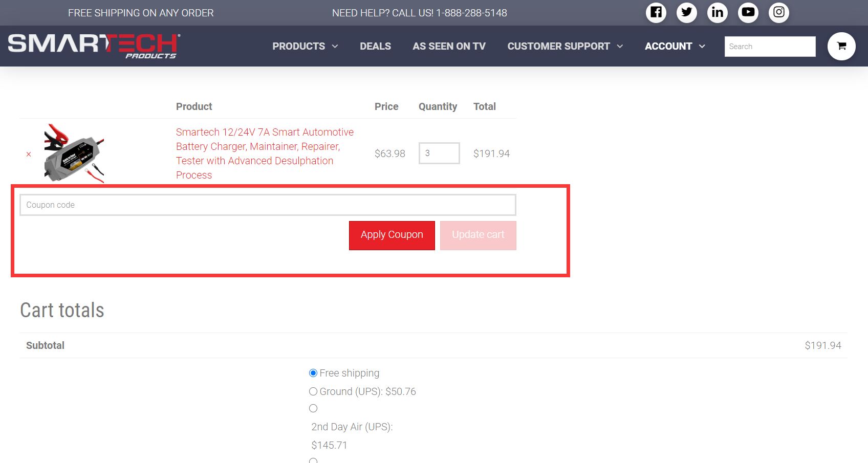Select Ground (UPS) shipping option
The image size is (868, 463).
313,391
